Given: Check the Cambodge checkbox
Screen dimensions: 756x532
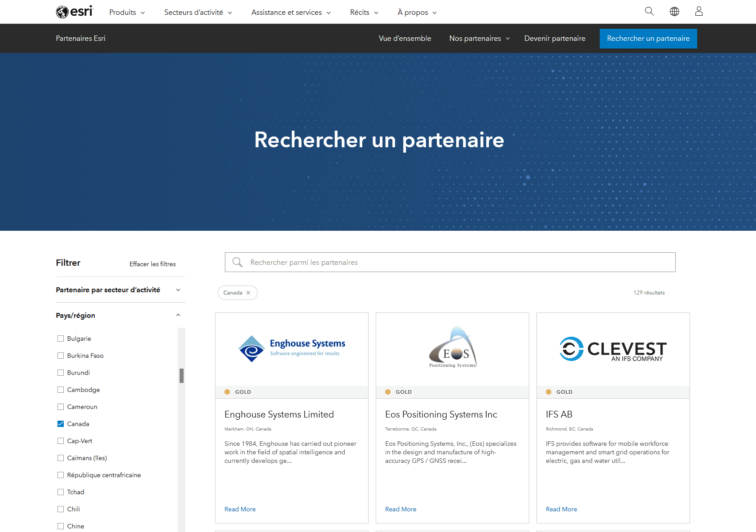Looking at the screenshot, I should click(x=61, y=390).
